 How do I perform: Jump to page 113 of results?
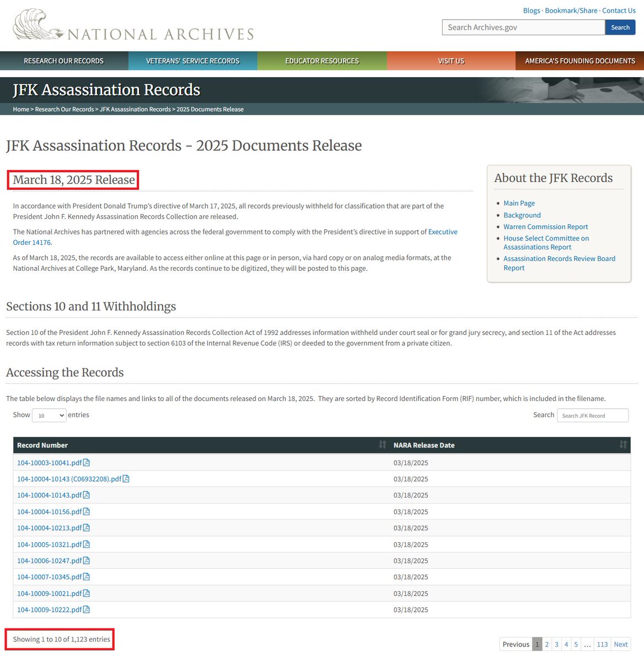(x=602, y=644)
